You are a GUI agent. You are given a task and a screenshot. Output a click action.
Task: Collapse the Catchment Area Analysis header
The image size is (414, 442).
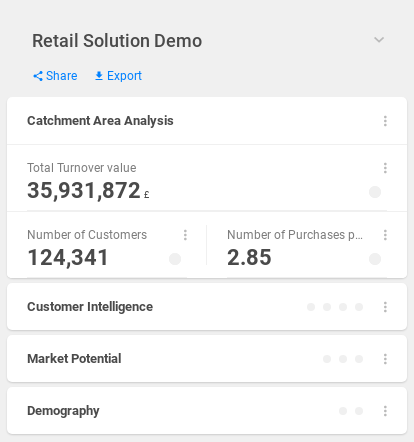(100, 121)
